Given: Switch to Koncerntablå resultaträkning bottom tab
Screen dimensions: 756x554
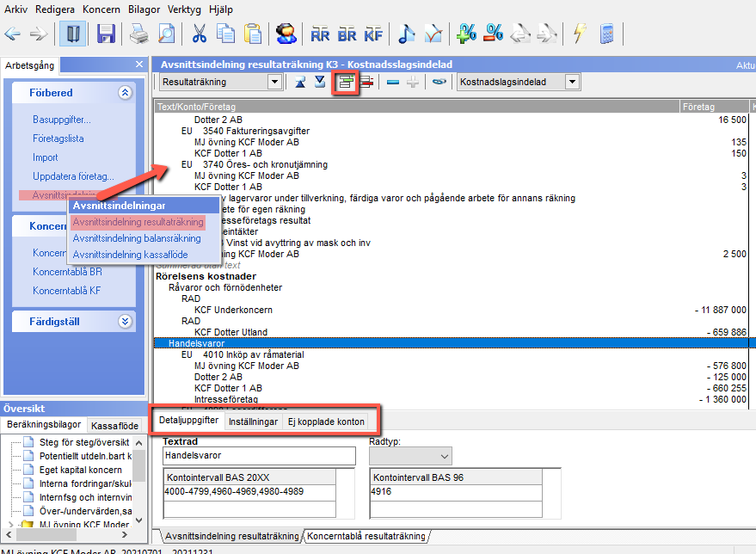Looking at the screenshot, I should 366,536.
